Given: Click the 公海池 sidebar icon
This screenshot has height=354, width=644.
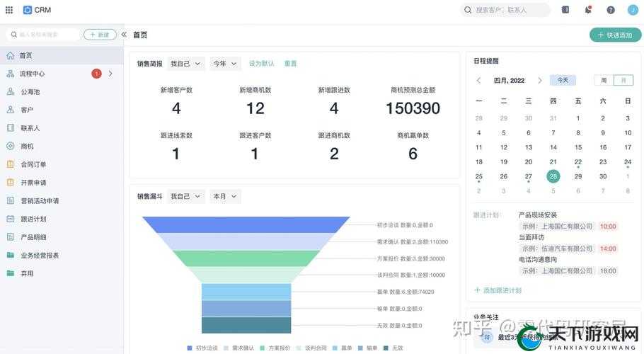Looking at the screenshot, I should click(x=11, y=91).
